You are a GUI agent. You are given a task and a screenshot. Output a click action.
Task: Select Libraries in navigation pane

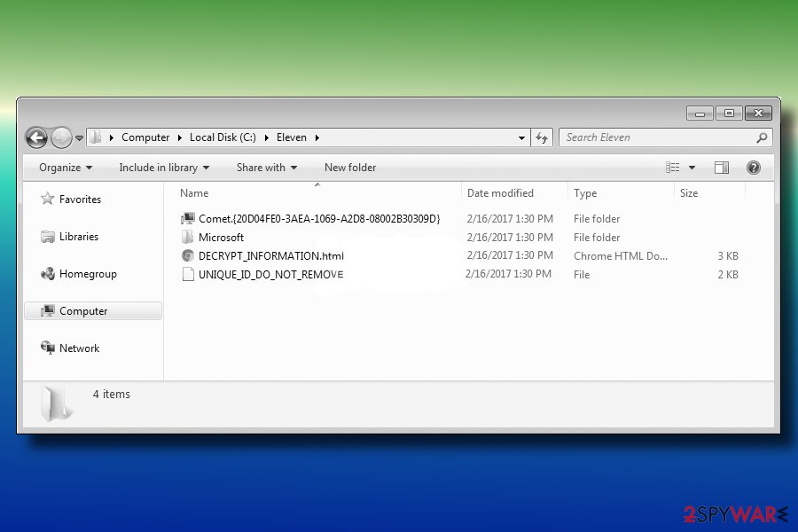point(79,237)
